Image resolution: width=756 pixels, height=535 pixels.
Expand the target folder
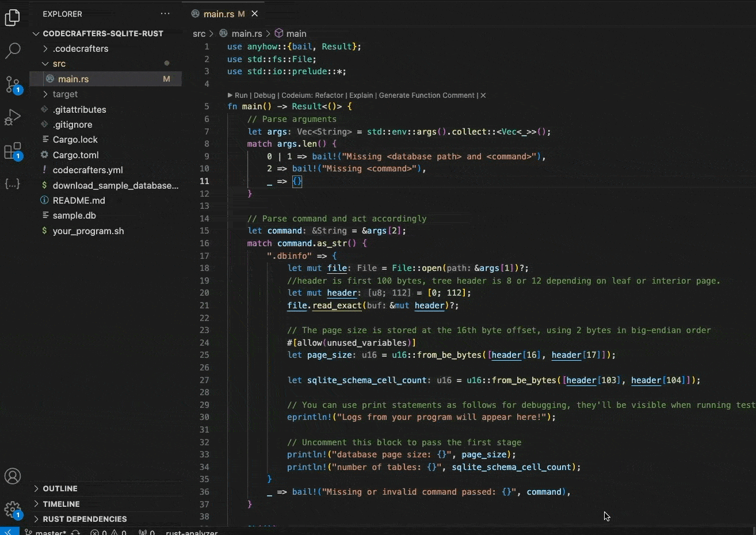tap(65, 94)
